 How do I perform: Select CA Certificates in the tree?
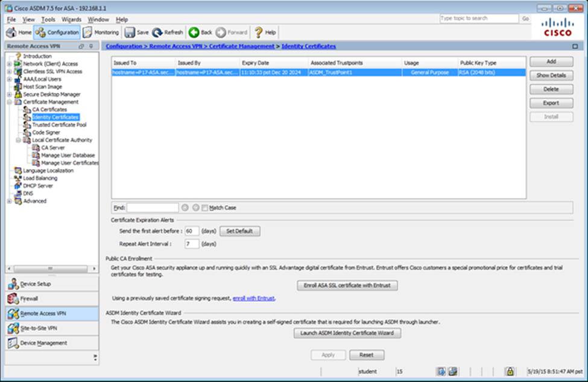[x=49, y=109]
